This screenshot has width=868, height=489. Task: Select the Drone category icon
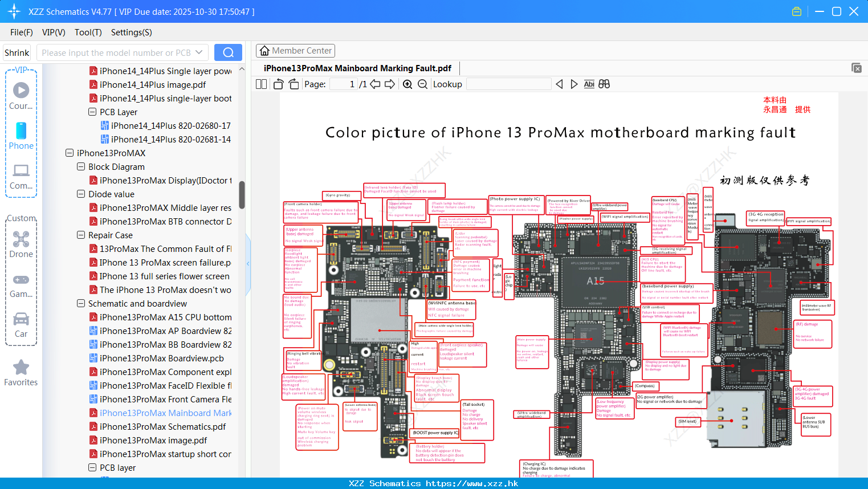[x=21, y=244]
